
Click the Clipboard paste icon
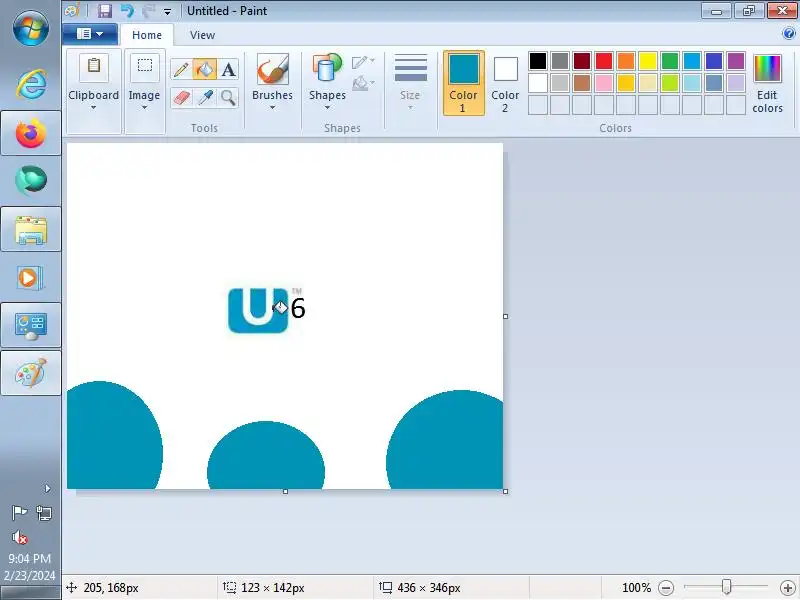click(x=94, y=66)
